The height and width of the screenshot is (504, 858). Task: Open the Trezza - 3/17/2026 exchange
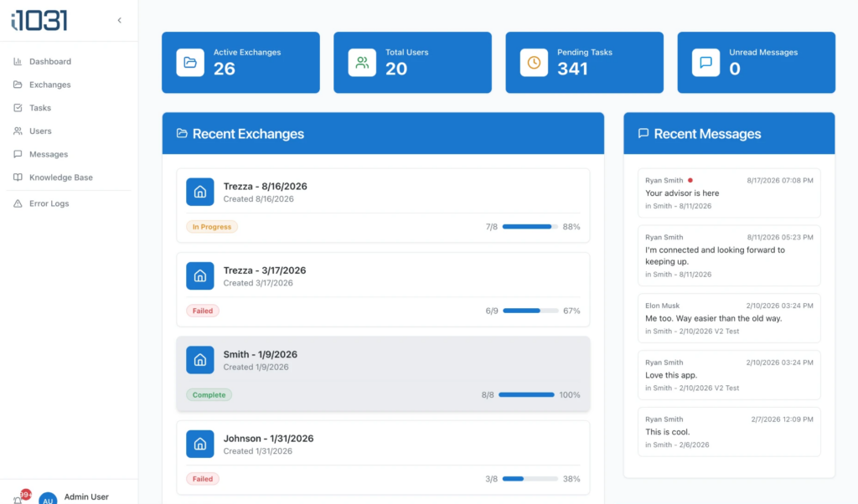pyautogui.click(x=383, y=290)
